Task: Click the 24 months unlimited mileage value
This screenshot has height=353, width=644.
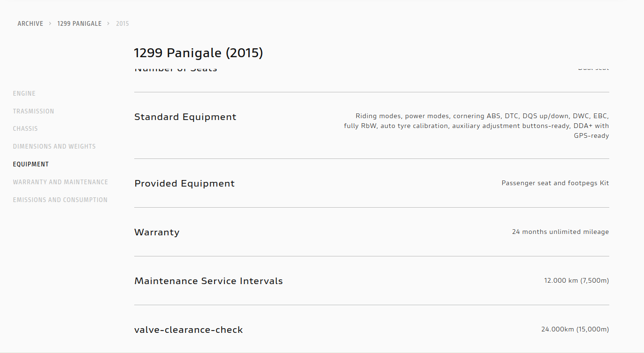Action: 560,232
